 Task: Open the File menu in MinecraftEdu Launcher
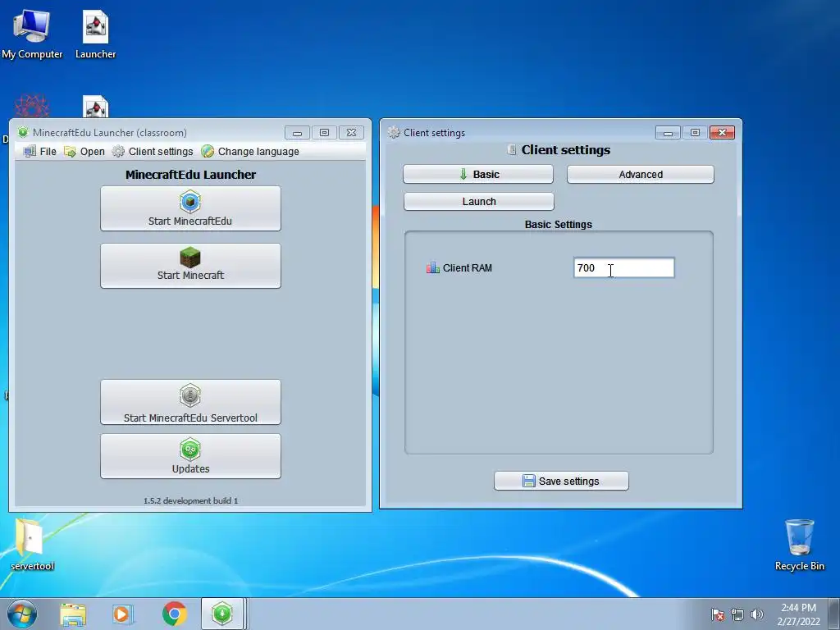point(40,152)
